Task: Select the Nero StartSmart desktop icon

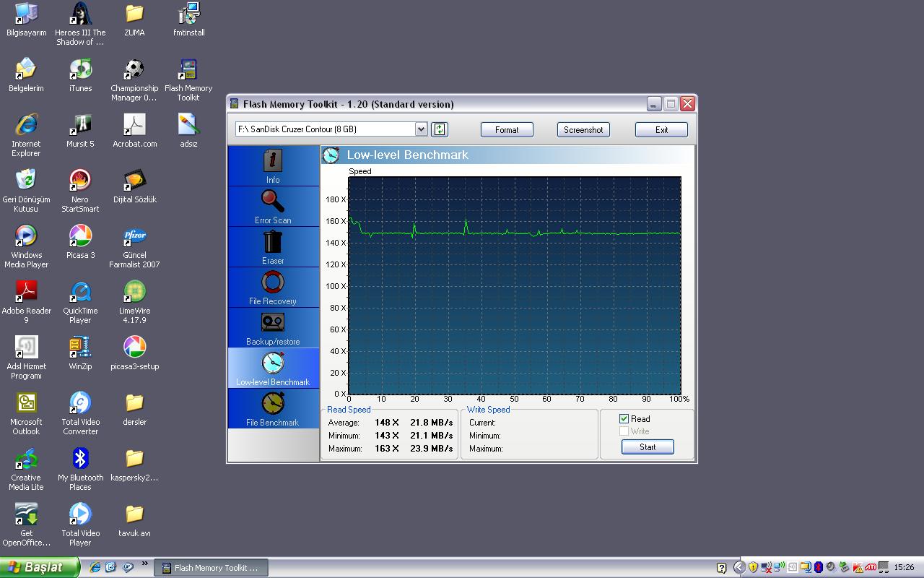Action: (80, 191)
